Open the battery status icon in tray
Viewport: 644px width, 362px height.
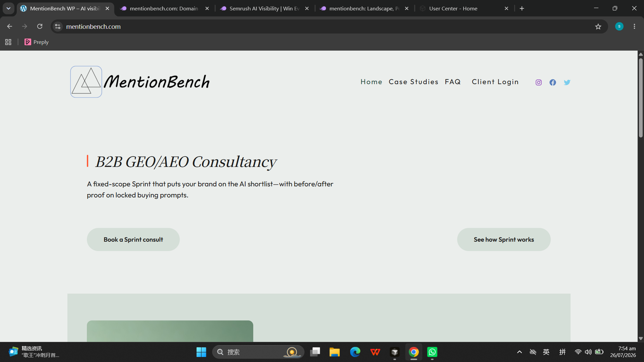click(599, 352)
